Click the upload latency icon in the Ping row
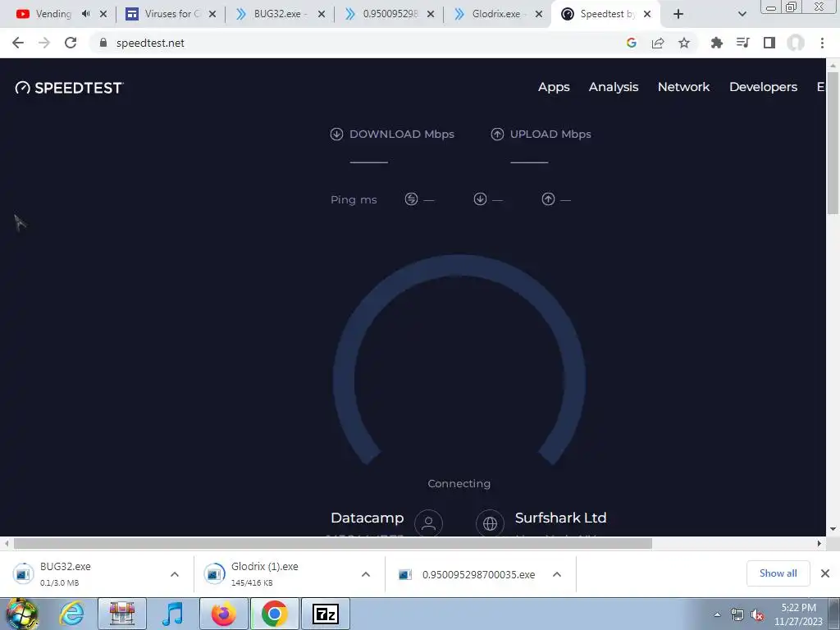The height and width of the screenshot is (630, 840). click(x=548, y=199)
